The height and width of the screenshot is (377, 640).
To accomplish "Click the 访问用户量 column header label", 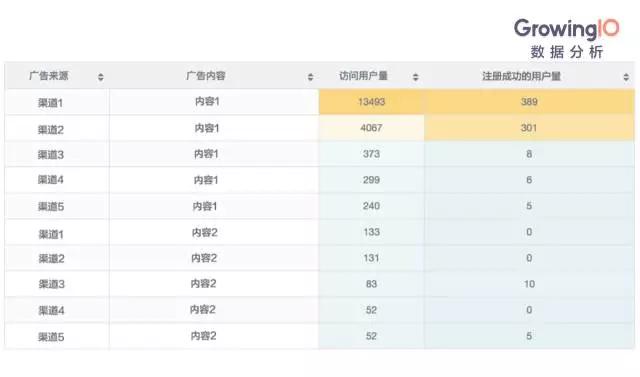I will pyautogui.click(x=363, y=76).
